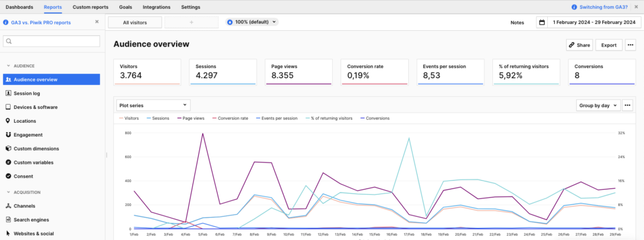Click the Switching from GA3? link
Screen dimensions: 644x240
tap(604, 7)
